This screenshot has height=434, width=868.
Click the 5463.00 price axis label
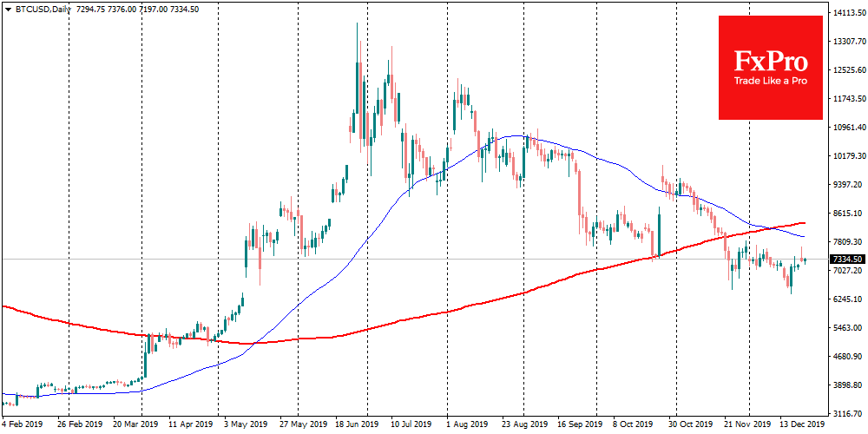(848, 327)
